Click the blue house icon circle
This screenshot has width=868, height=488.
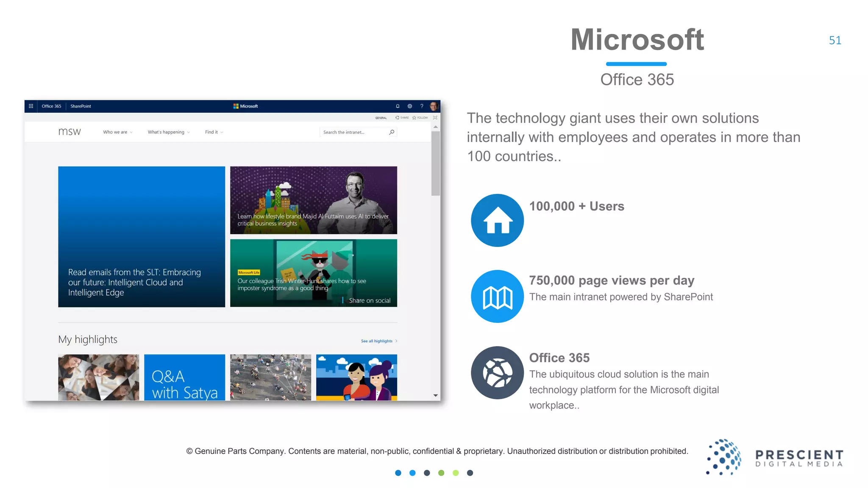pyautogui.click(x=497, y=220)
